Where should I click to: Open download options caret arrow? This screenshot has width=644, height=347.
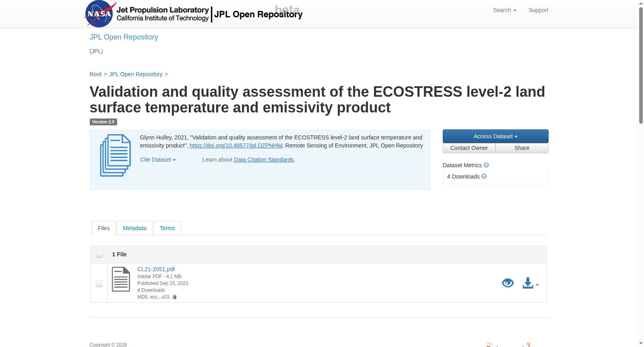(537, 285)
